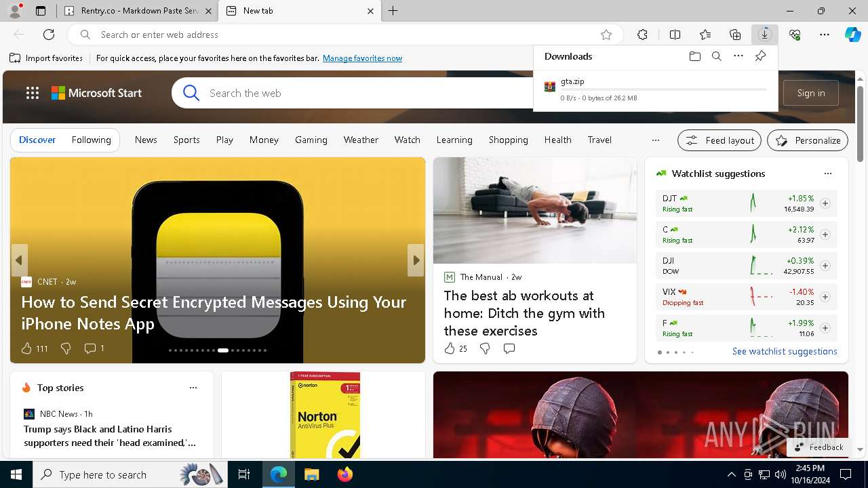Open downloads folder in Downloads panel

coord(694,56)
